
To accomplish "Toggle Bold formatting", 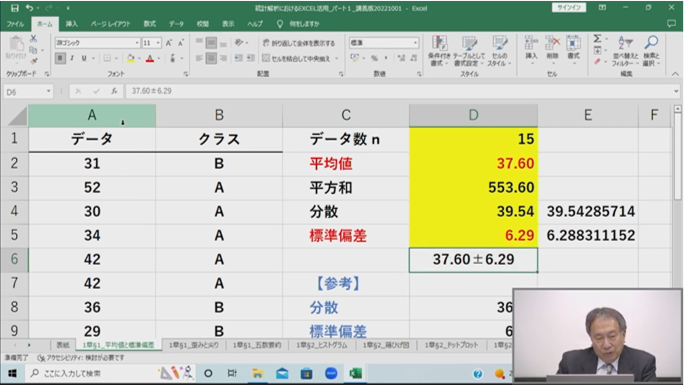I will [x=60, y=58].
